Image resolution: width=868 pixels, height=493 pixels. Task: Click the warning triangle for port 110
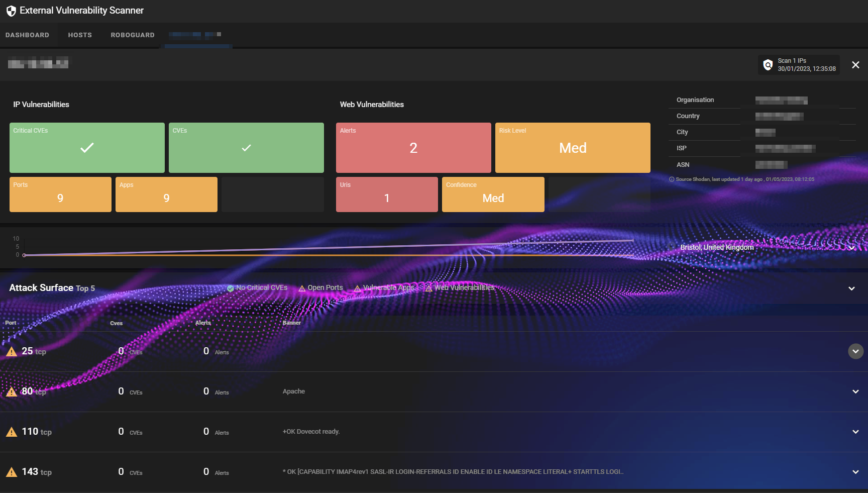tap(12, 432)
